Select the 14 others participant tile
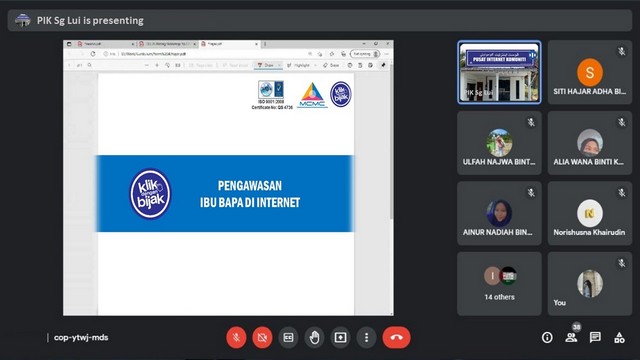The width and height of the screenshot is (640, 360). pos(499,284)
